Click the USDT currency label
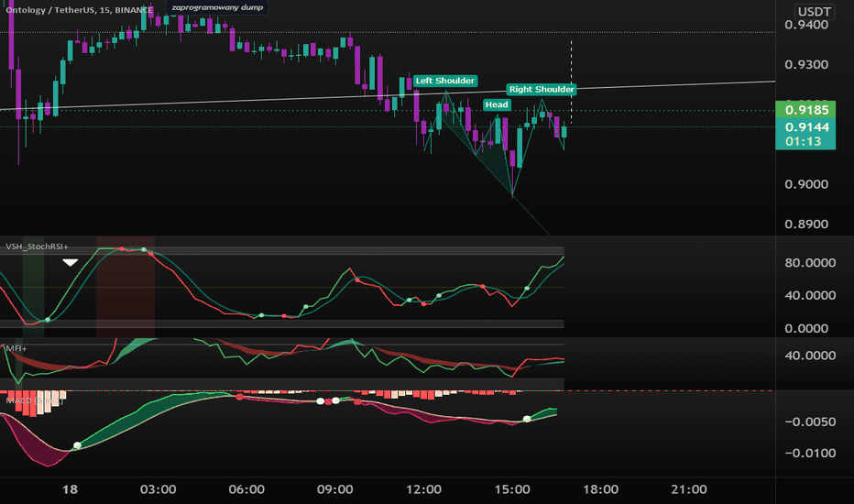This screenshot has width=854, height=504. click(x=815, y=11)
